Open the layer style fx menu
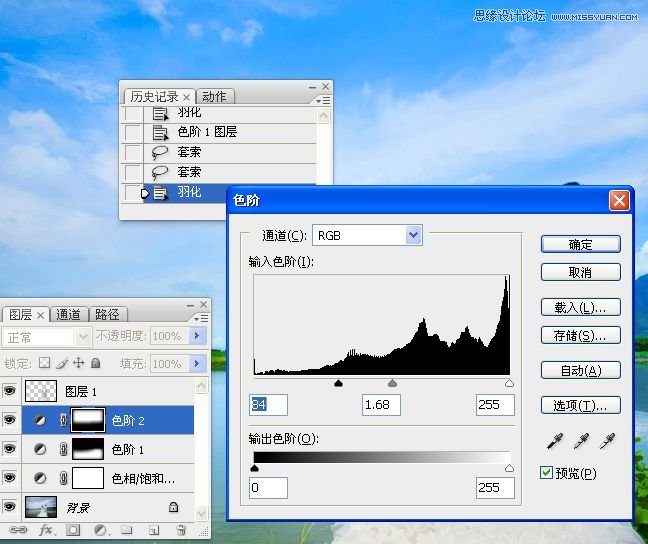Viewport: 648px width, 544px height. click(x=45, y=530)
